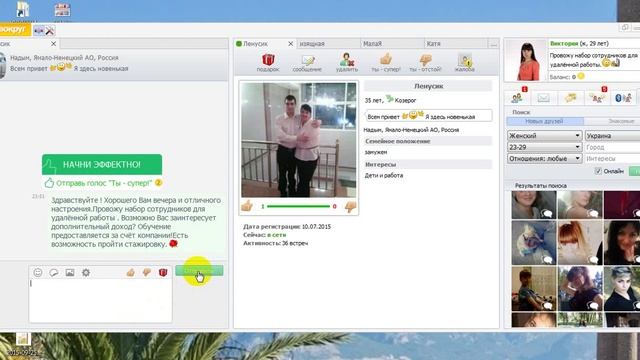The image size is (640, 360).
Task: Click the Вокруг orange logo button
Action: pyautogui.click(x=15, y=30)
